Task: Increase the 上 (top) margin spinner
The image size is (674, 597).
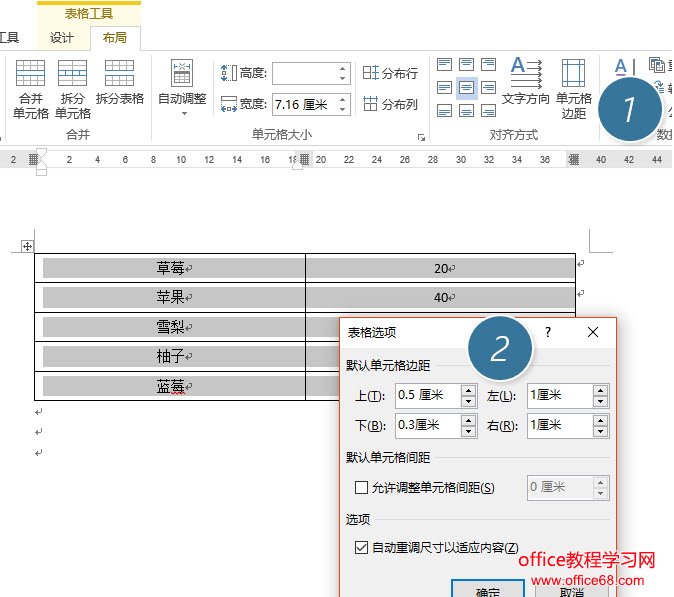Action: (468, 391)
